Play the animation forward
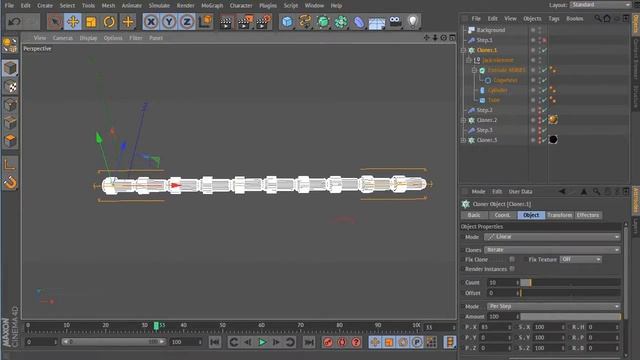 pyautogui.click(x=262, y=342)
